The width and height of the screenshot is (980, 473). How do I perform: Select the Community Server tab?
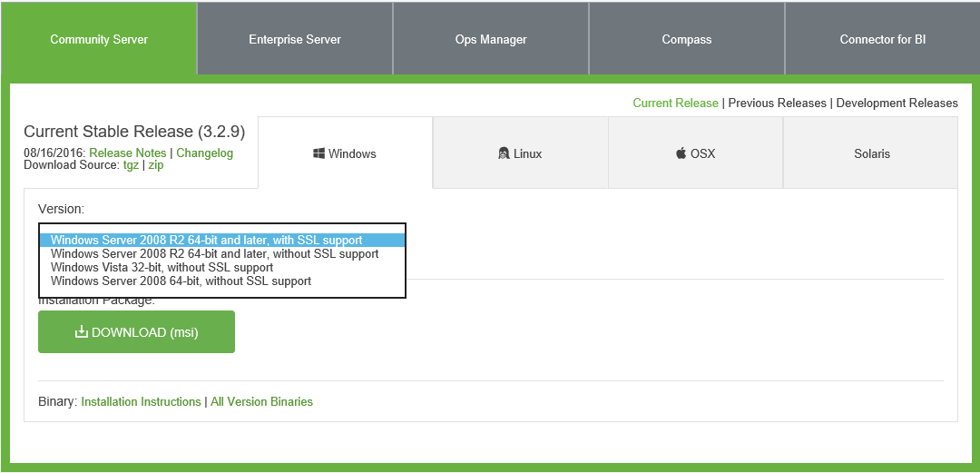[x=99, y=39]
